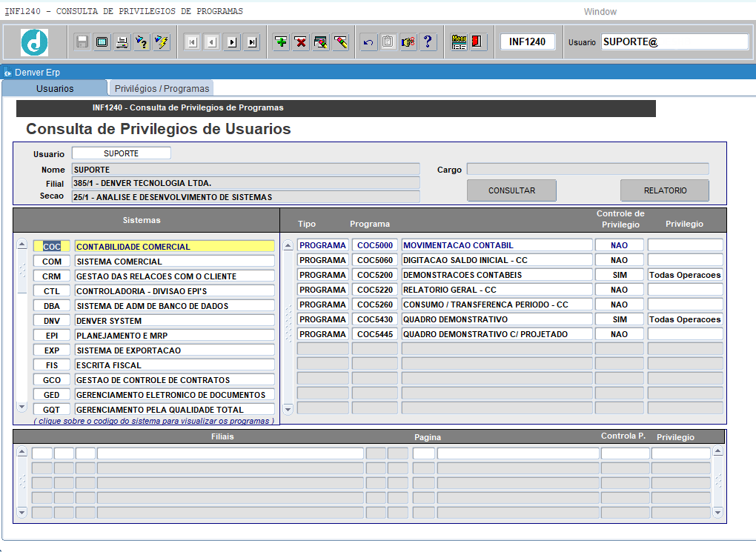Screen dimensions: 756x552
Task: Click the Denver Erp title bar icon
Action: 7,73
